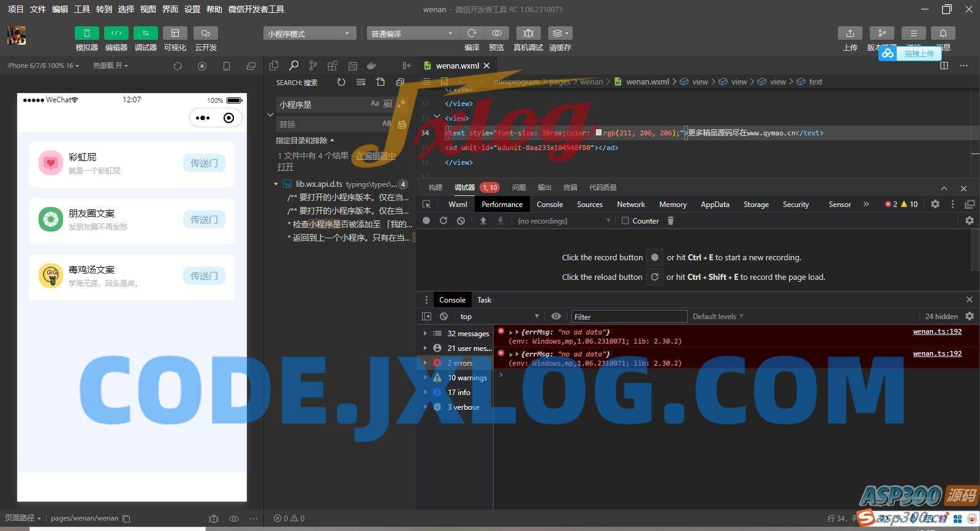This screenshot has height=531, width=980.
Task: Open the Cloud Development (云开发) icon
Action: point(206,33)
